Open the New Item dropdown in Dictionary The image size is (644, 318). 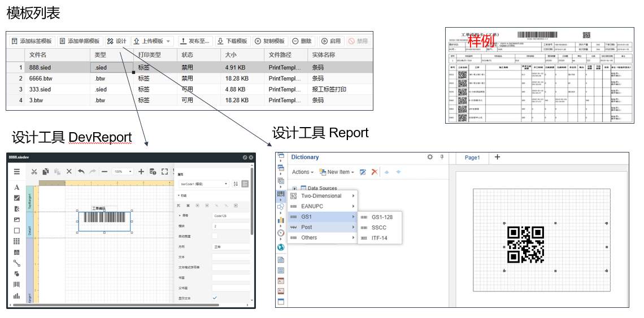[x=336, y=172]
